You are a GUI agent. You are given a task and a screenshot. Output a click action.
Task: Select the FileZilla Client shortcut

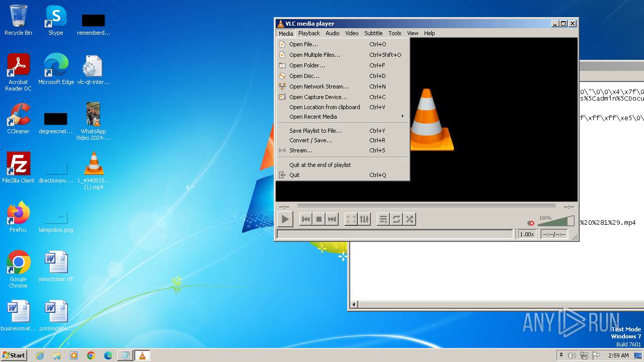click(x=18, y=168)
